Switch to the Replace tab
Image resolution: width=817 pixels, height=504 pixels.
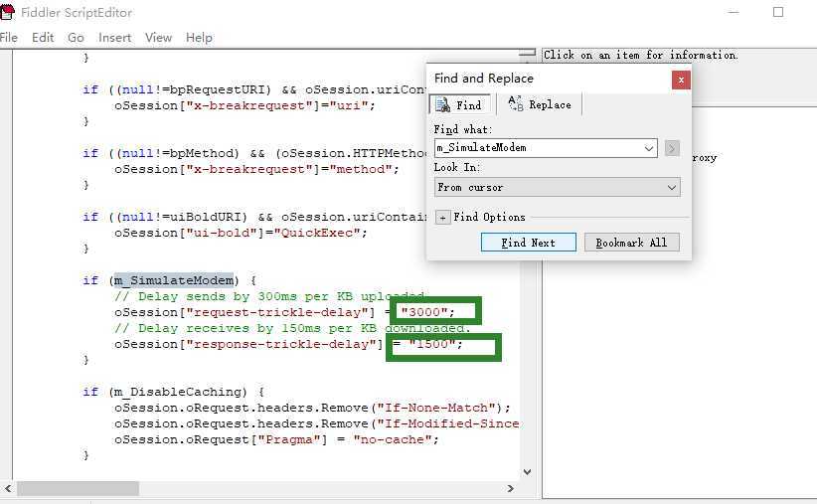540,104
